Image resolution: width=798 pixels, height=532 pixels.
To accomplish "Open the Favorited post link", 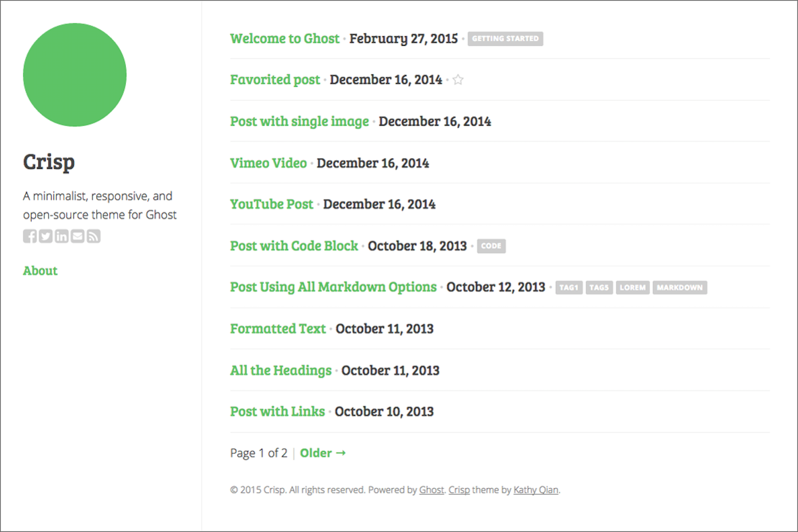I will pyautogui.click(x=275, y=80).
